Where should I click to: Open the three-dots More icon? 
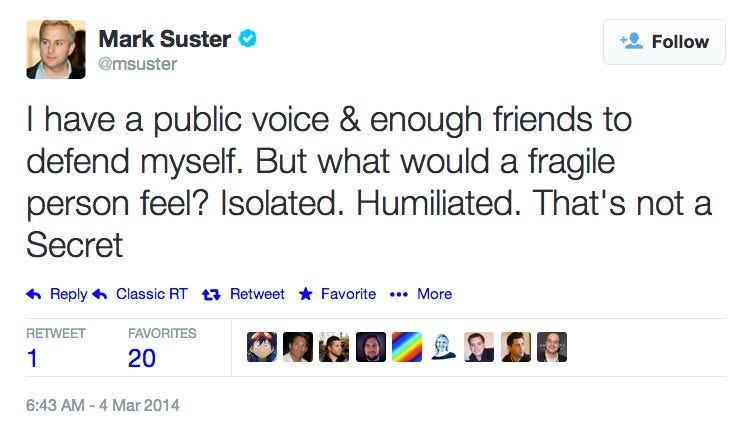coord(399,295)
